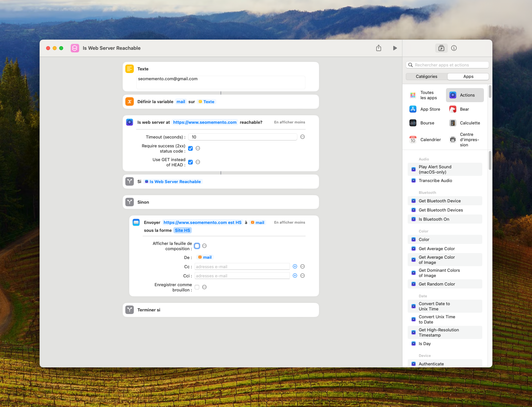
Task: Click the Cci adresses e-mail field
Action: 242,276
